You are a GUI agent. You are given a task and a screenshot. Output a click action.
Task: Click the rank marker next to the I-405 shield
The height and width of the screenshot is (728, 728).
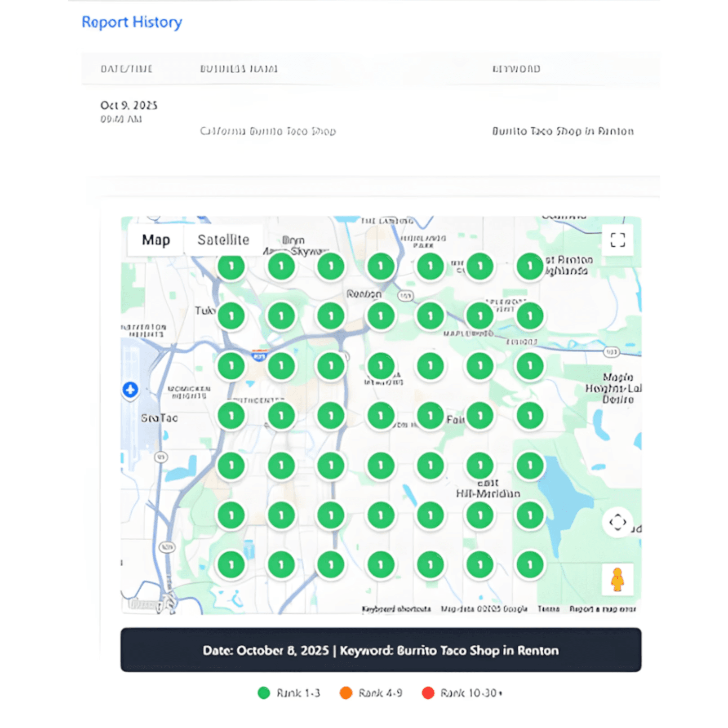tap(281, 366)
